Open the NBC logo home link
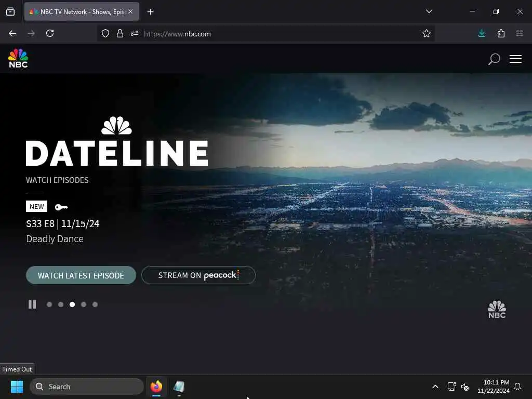Screen dimensions: 532x399 (18, 58)
